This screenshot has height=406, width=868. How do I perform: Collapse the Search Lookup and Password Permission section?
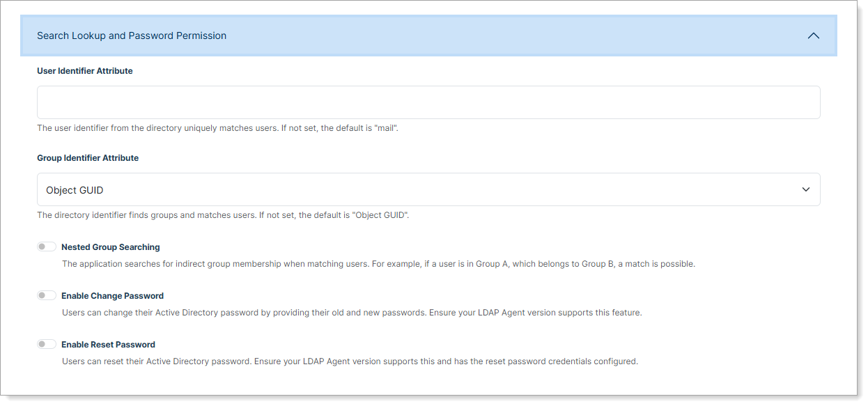point(813,36)
